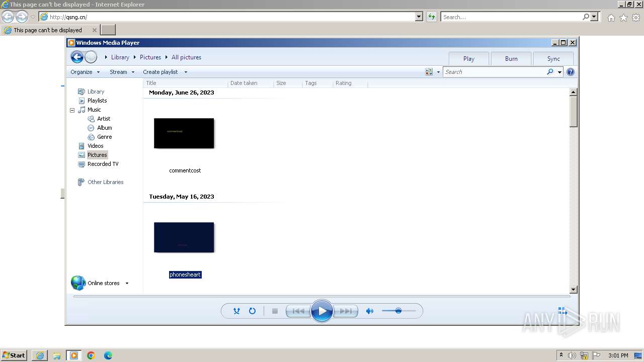This screenshot has width=644, height=362.
Task: Switch to the Play tab
Action: coord(469,59)
